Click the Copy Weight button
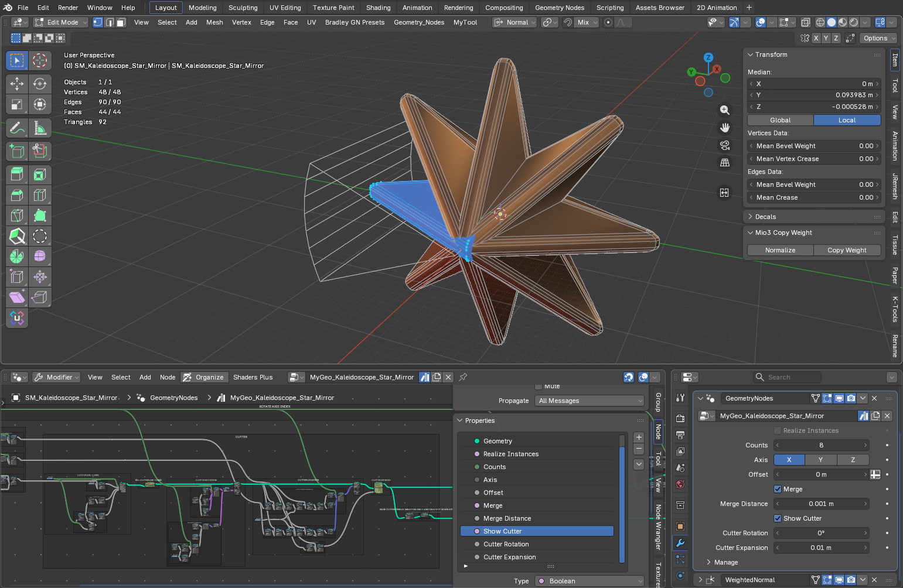Viewport: 903px width, 588px height. pyautogui.click(x=847, y=250)
